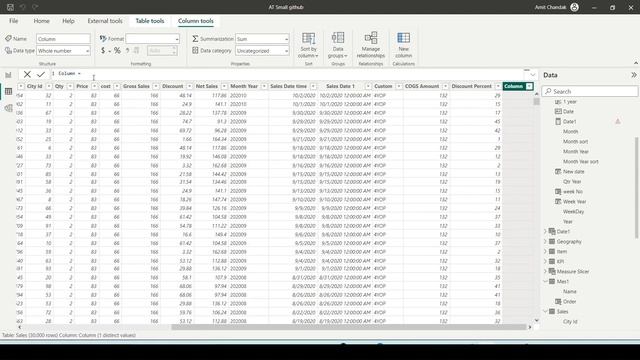Screen dimensions: 640x360
Task: Create a New column
Action: pyautogui.click(x=403, y=45)
